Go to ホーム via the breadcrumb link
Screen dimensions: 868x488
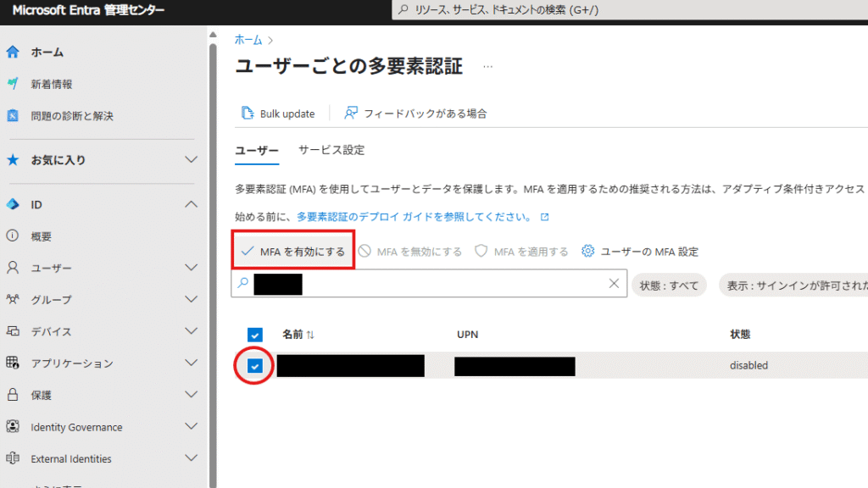pos(248,40)
